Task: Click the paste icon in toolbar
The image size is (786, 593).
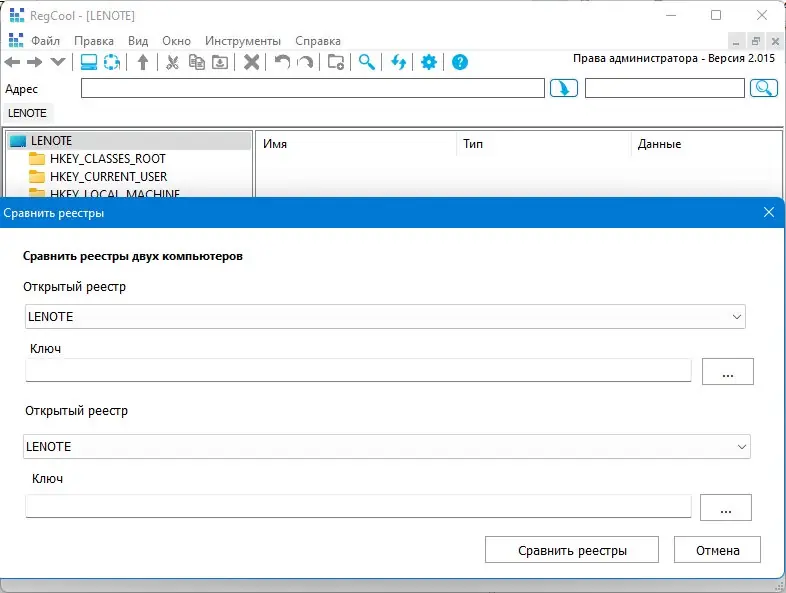Action: [220, 62]
